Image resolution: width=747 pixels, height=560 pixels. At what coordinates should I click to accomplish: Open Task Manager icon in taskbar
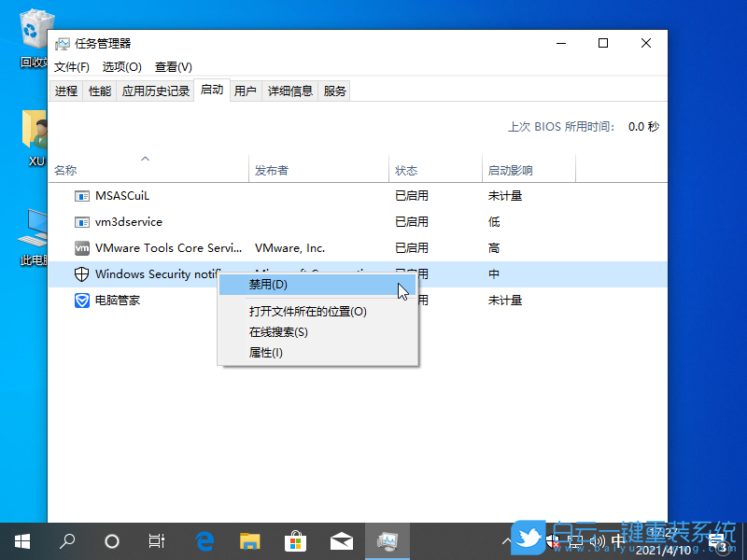pyautogui.click(x=387, y=539)
